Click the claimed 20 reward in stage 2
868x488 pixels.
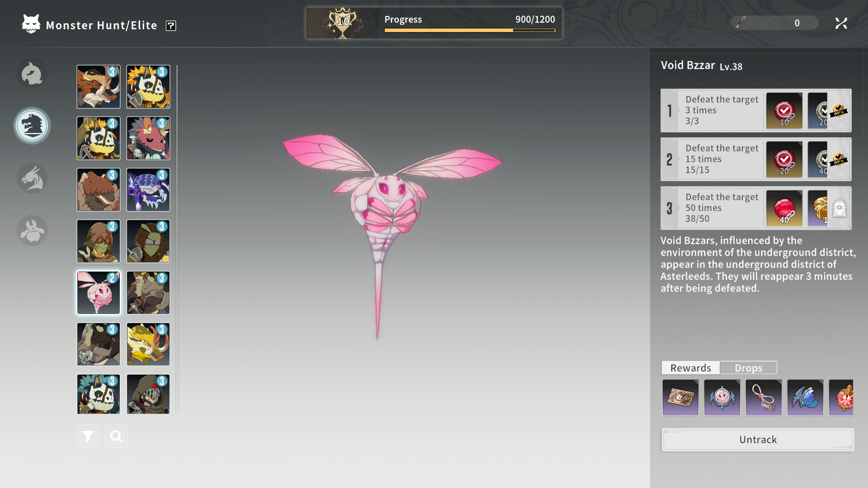pyautogui.click(x=784, y=160)
